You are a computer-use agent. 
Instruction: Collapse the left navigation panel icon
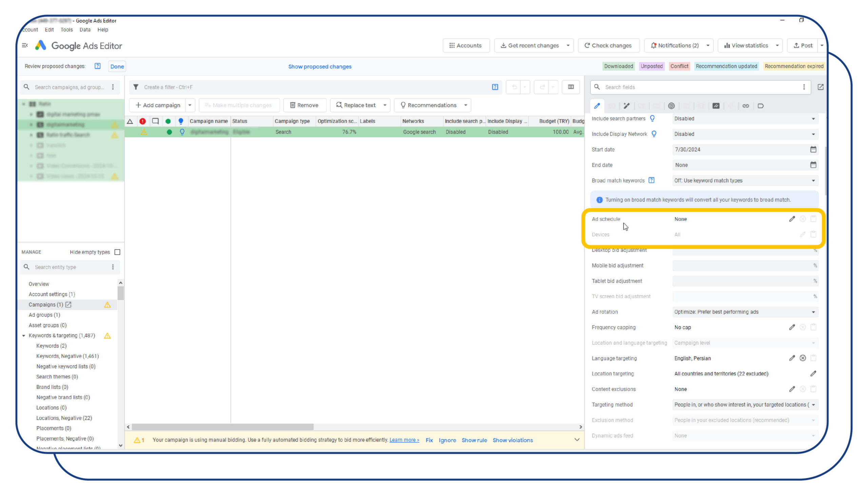[25, 45]
